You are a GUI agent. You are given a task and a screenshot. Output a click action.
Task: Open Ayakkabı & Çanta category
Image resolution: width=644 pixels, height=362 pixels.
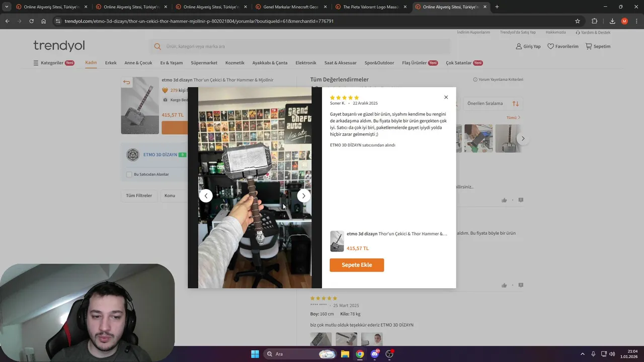(x=270, y=63)
